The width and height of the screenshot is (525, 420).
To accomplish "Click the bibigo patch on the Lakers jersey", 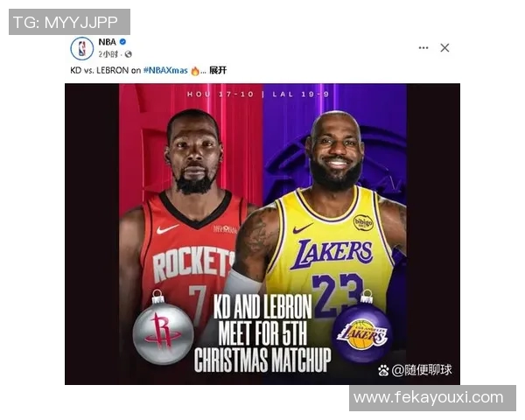I will pos(363,222).
